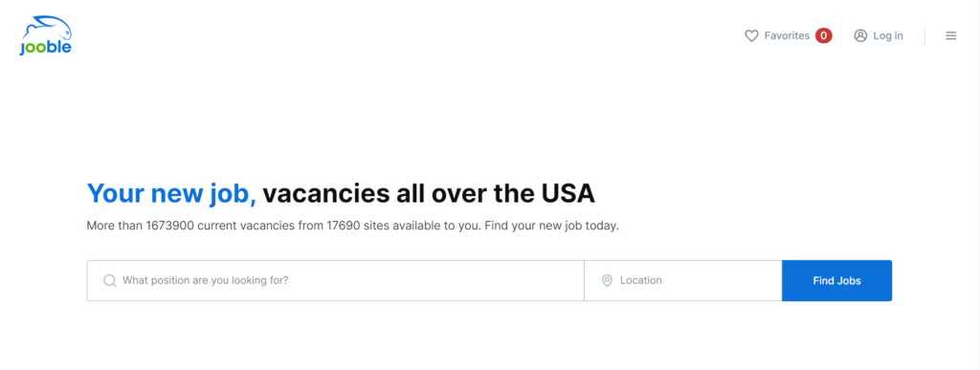Open the hamburger menu
The width and height of the screenshot is (980, 370).
950,36
